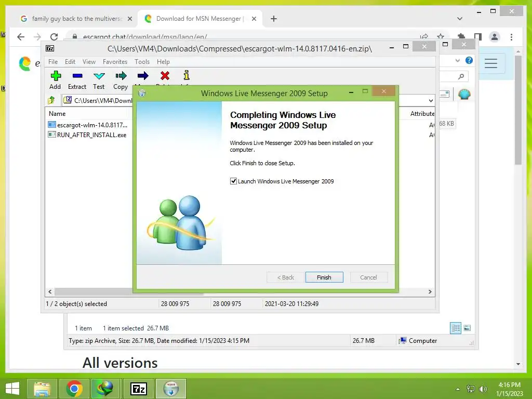Click the 7-Zip Delete red X icon

click(165, 76)
